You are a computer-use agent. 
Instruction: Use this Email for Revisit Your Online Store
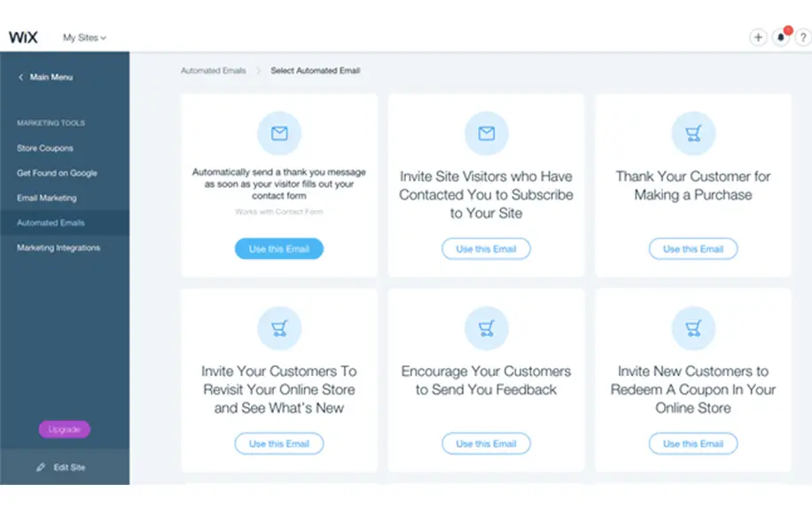[279, 443]
